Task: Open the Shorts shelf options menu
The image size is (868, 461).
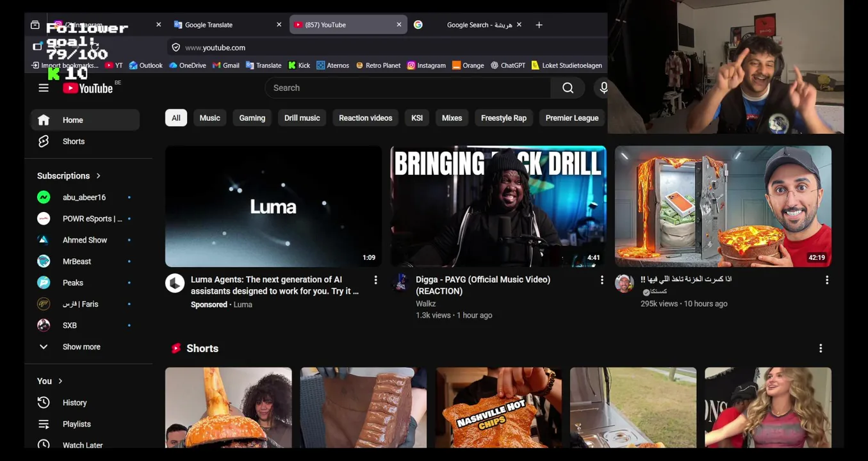Action: coord(821,348)
